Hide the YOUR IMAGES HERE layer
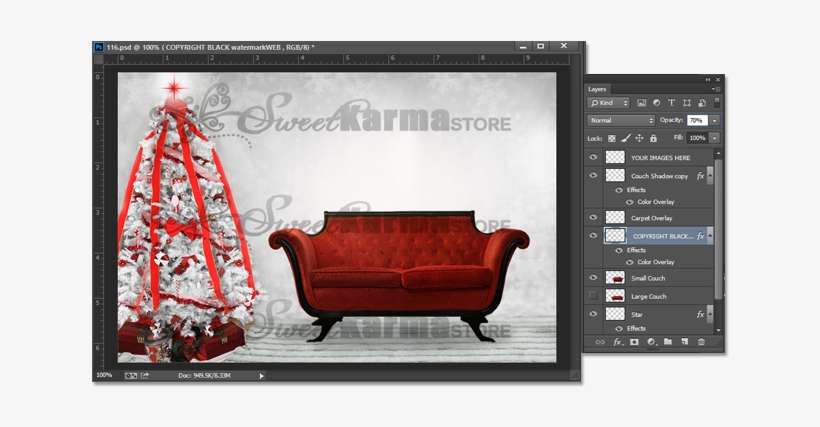820x427 pixels. pos(593,157)
